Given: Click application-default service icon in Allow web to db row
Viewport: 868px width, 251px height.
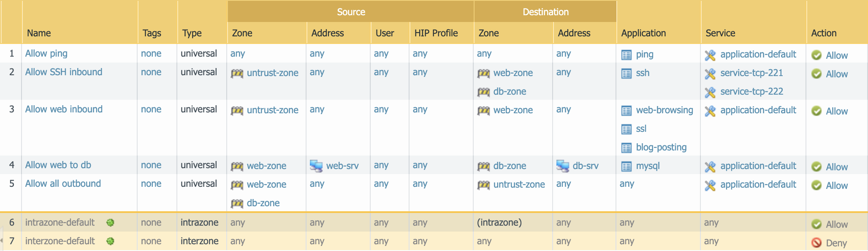Looking at the screenshot, I should coord(710,166).
